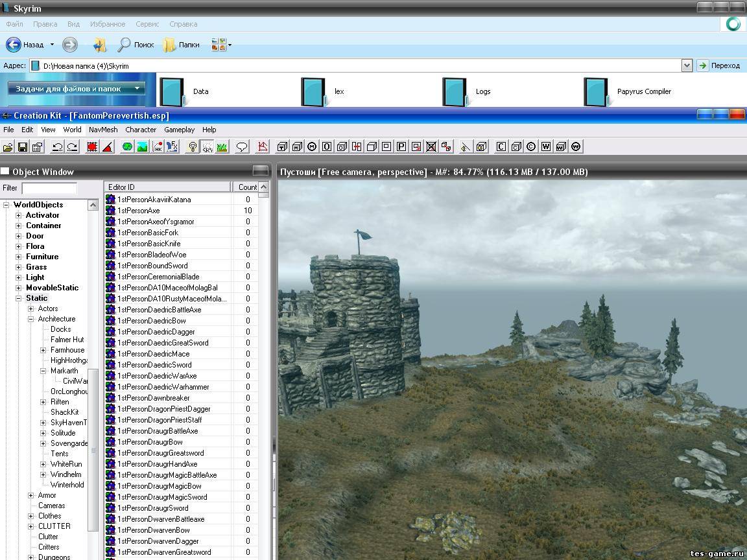Screen dimensions: 747x560
Task: Click the 'Переход' go button
Action: point(719,65)
